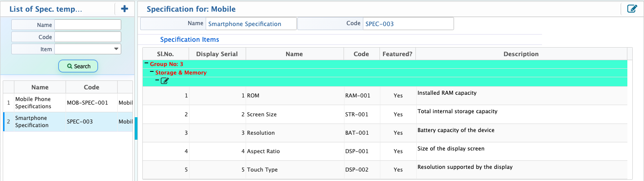The height and width of the screenshot is (181, 644).
Task: Click the Touch Type item name
Action: point(262,170)
